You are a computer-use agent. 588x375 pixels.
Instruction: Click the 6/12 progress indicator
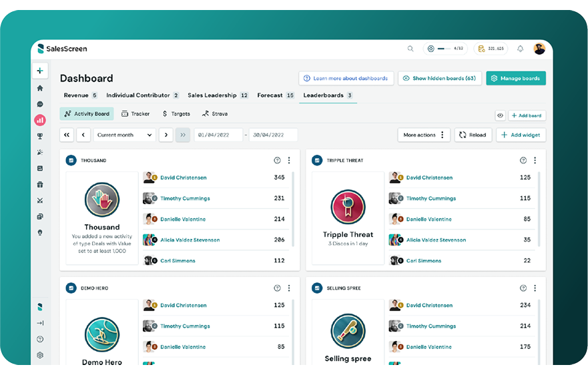(445, 49)
